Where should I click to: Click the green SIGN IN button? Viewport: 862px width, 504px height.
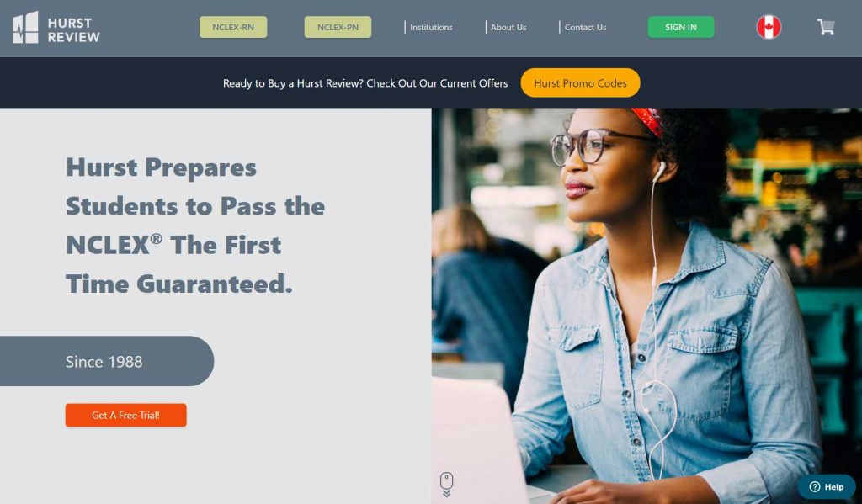680,27
